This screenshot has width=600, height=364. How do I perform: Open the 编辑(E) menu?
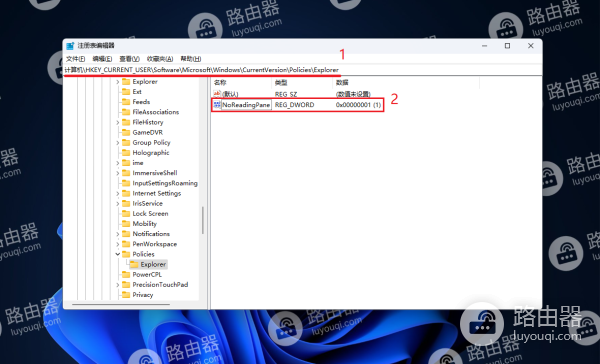pos(102,59)
